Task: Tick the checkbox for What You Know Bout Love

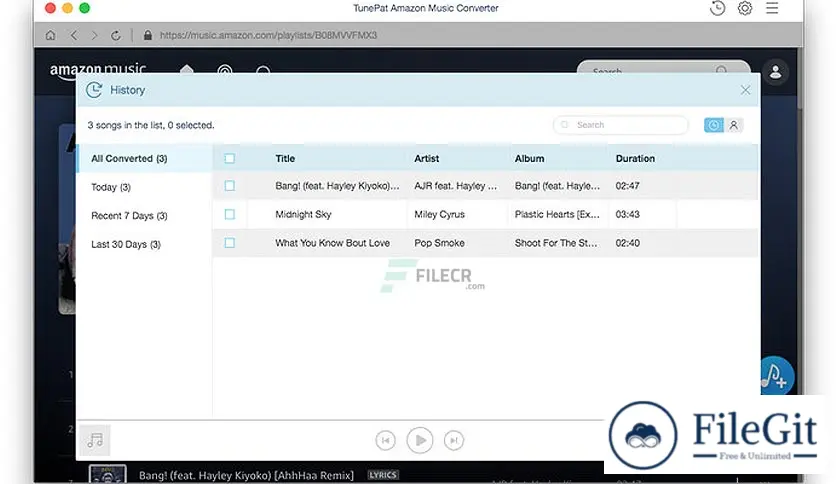Action: [229, 243]
